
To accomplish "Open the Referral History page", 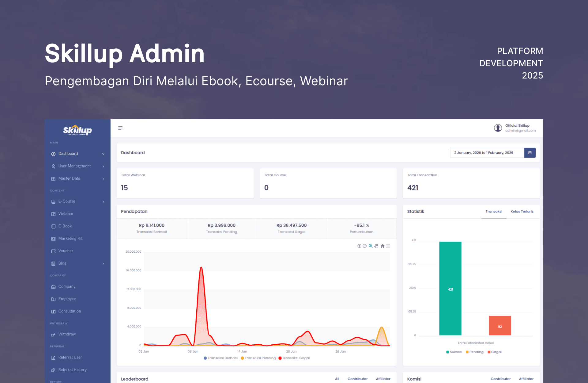I will 73,370.
